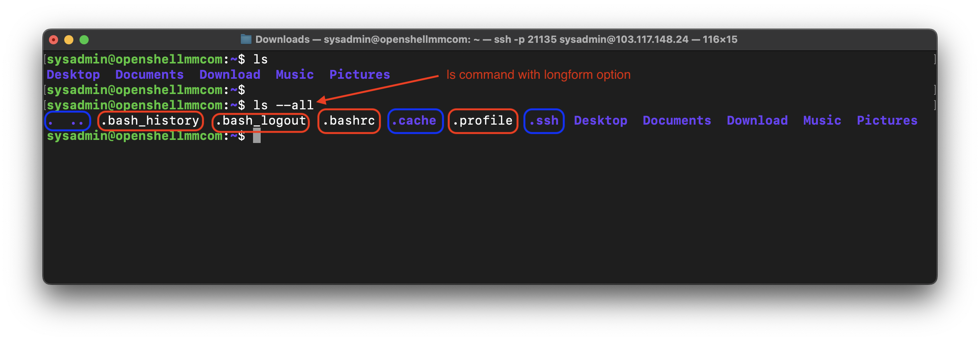Minimize the terminal with the yellow button
980x341 pixels.
pos(69,40)
